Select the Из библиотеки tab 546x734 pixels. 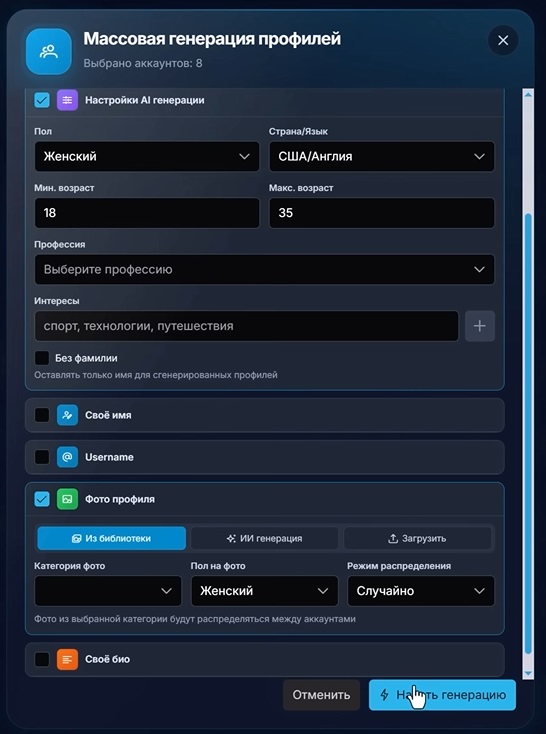tap(111, 538)
